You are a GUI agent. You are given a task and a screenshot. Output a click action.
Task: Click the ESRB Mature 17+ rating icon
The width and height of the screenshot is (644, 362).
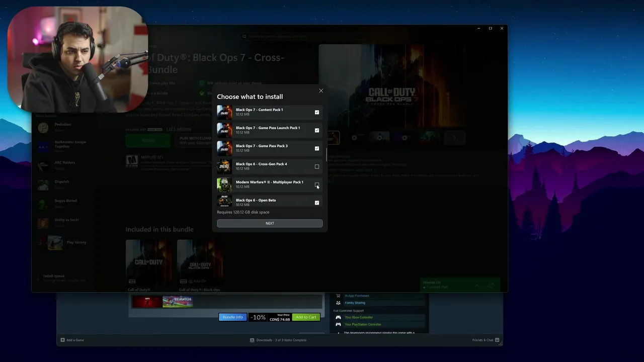(x=132, y=161)
